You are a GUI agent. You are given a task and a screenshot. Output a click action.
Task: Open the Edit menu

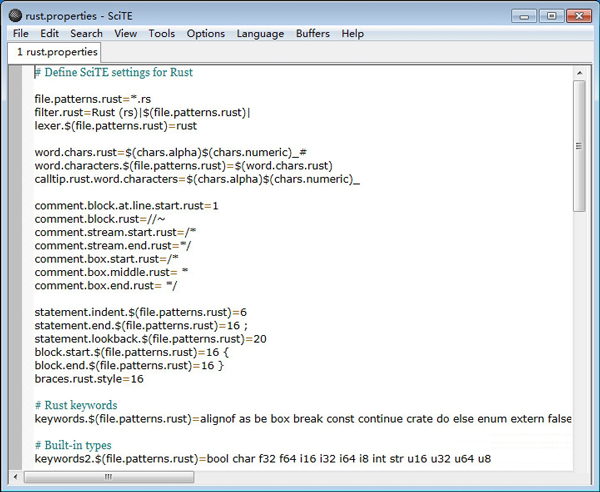point(49,34)
